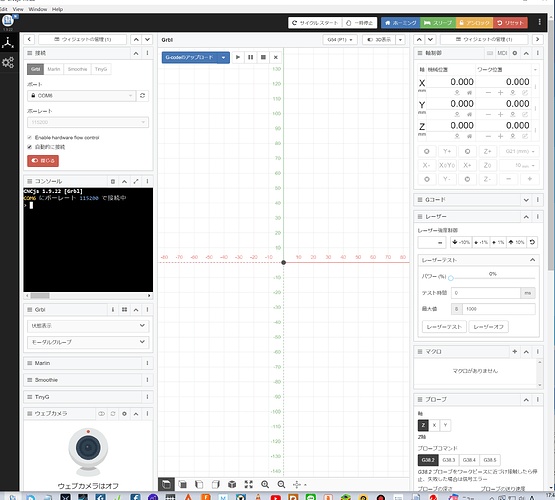The width and height of the screenshot is (555, 500).
Task: Click the zoom in magnifier below the visualizer
Action: click(x=265, y=484)
